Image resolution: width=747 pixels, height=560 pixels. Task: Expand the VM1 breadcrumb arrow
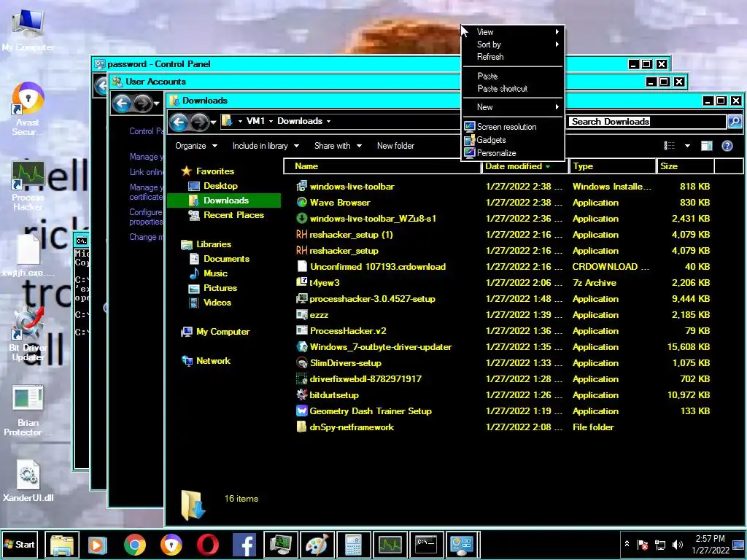pos(271,122)
